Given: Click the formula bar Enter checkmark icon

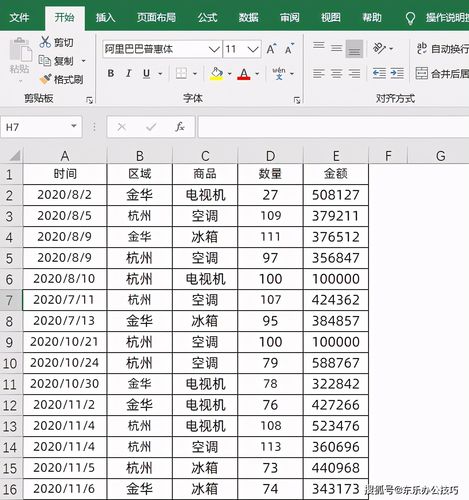Looking at the screenshot, I should tap(151, 127).
